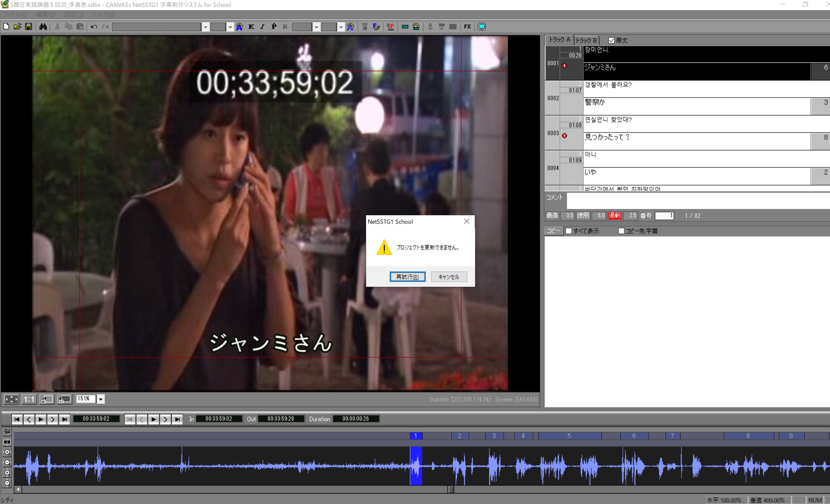Click vertical zoom-out magnifier at bottom left
Screen dimensions: 830x504
pyautogui.click(x=7, y=483)
